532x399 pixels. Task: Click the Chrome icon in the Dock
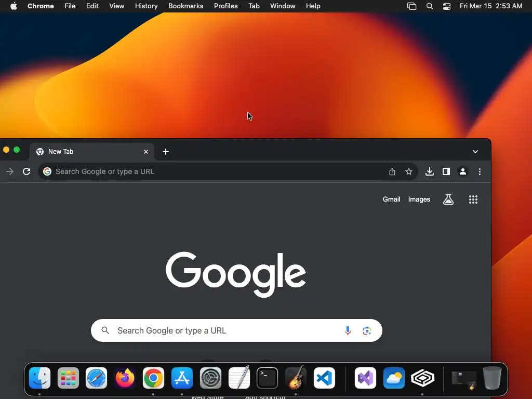pos(153,378)
